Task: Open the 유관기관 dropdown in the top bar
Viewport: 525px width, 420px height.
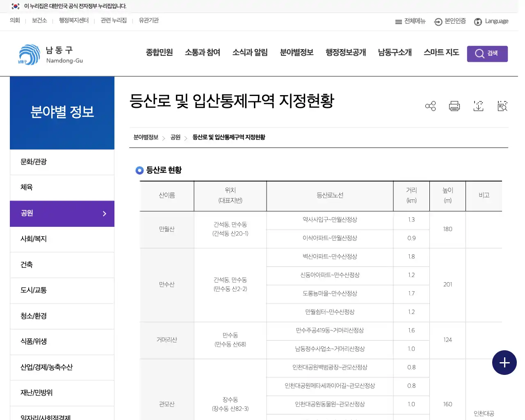Action: [148, 20]
